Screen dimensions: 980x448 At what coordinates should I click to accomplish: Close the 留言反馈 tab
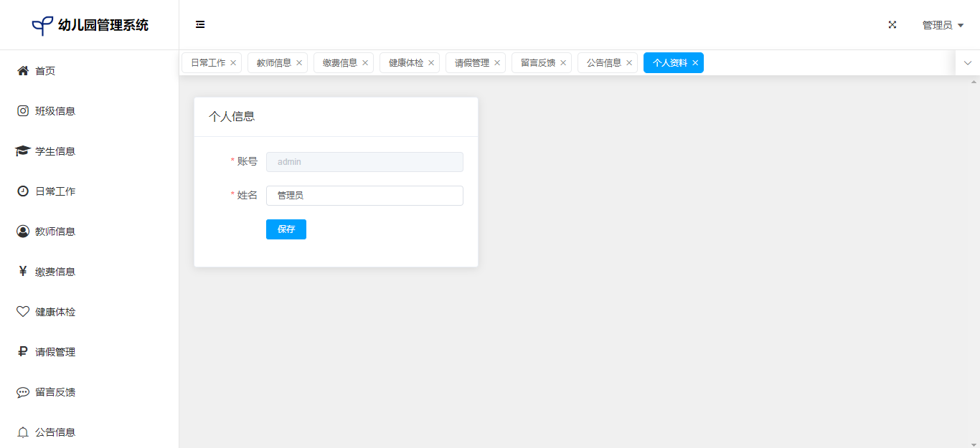563,63
